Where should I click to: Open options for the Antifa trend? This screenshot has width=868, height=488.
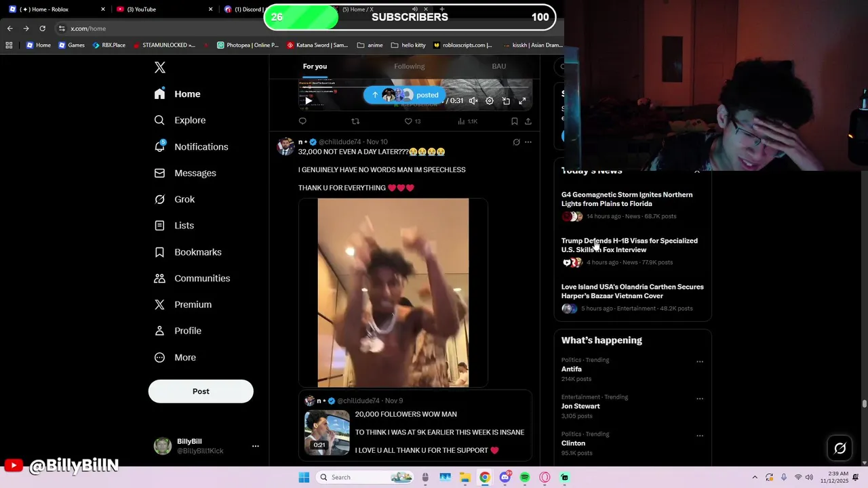[x=700, y=362]
